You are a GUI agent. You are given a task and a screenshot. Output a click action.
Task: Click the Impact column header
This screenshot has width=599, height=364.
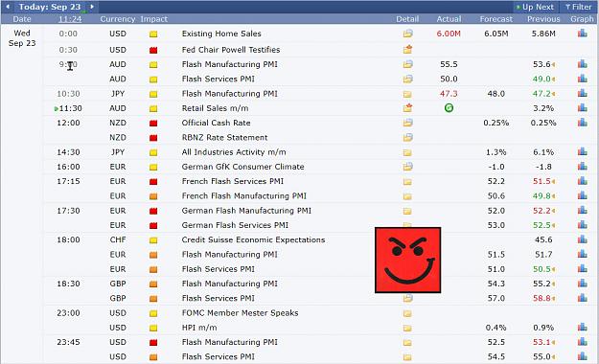153,19
